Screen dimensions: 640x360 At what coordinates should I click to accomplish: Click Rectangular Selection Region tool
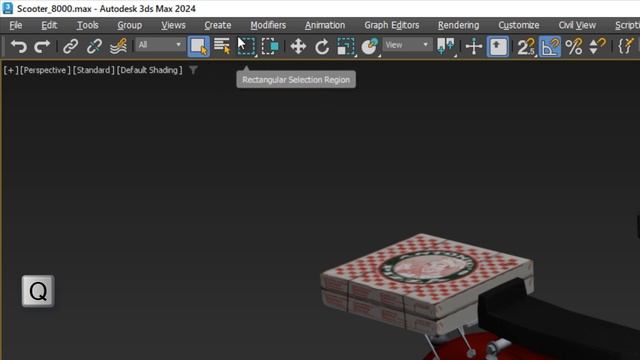[246, 46]
